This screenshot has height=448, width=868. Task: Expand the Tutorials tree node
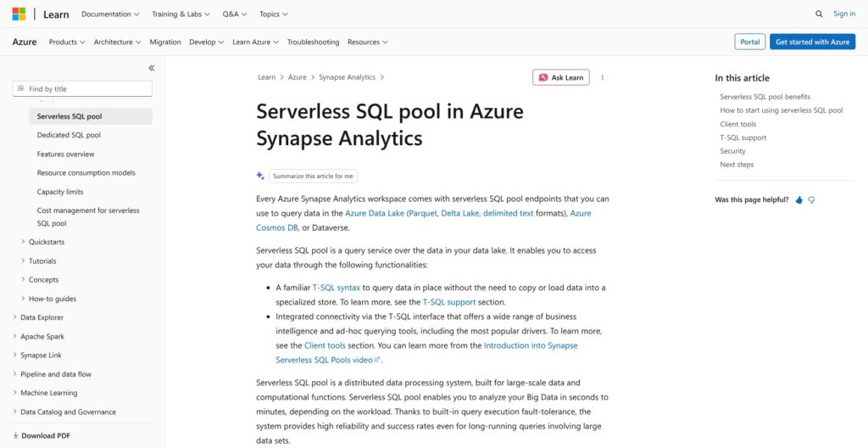pyautogui.click(x=23, y=260)
